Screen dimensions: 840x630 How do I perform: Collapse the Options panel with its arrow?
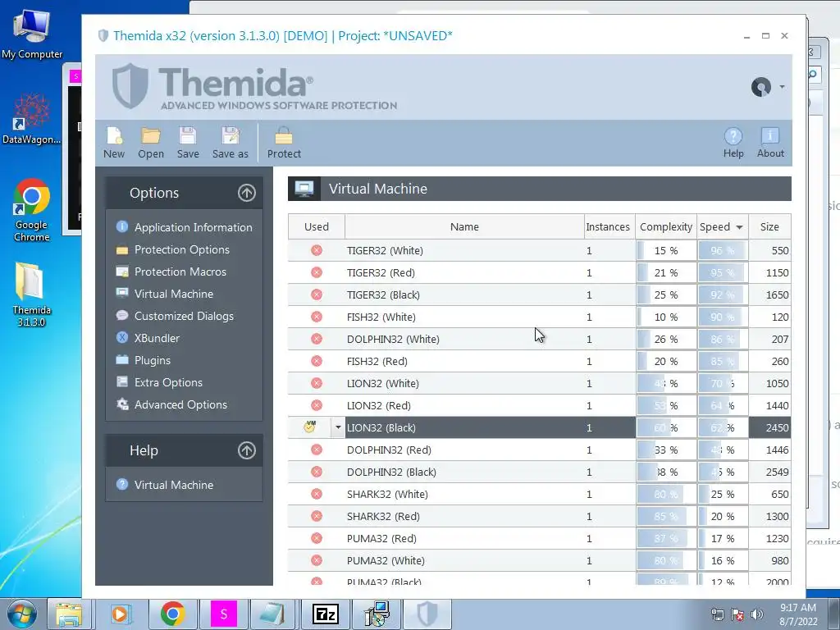pyautogui.click(x=246, y=193)
